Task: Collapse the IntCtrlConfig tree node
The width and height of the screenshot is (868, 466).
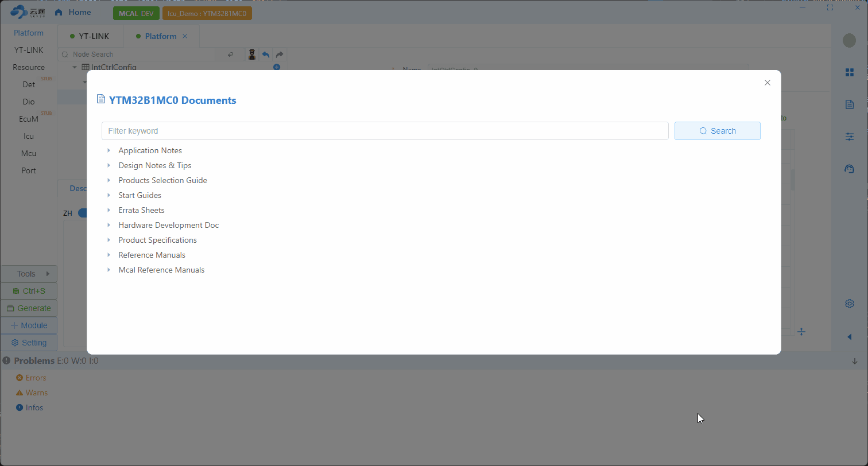Action: [75, 67]
